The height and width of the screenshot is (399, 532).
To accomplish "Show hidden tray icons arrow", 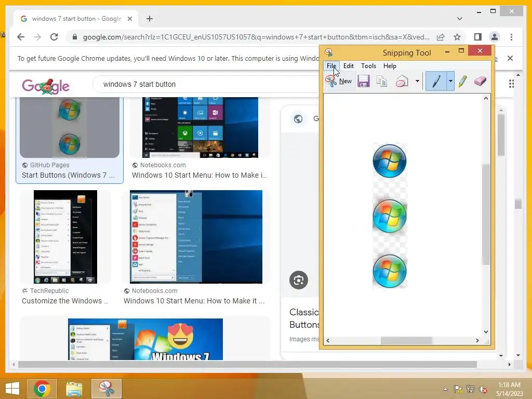I will click(445, 390).
